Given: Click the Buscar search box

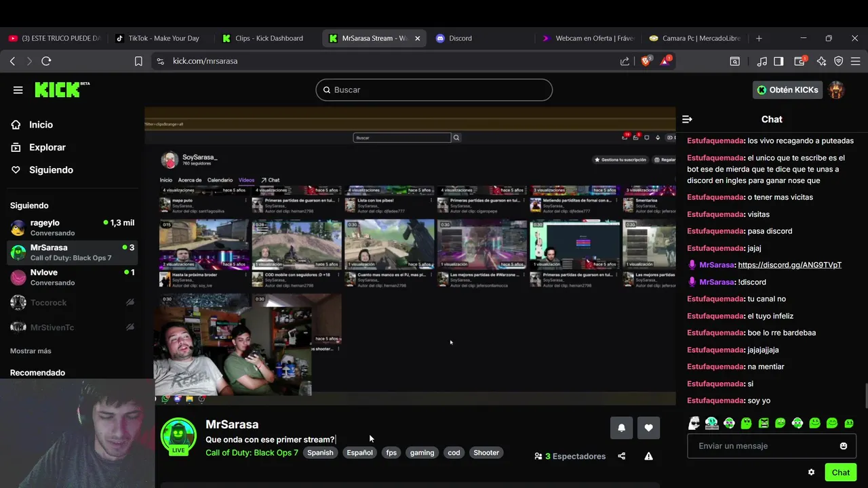Looking at the screenshot, I should coord(434,89).
